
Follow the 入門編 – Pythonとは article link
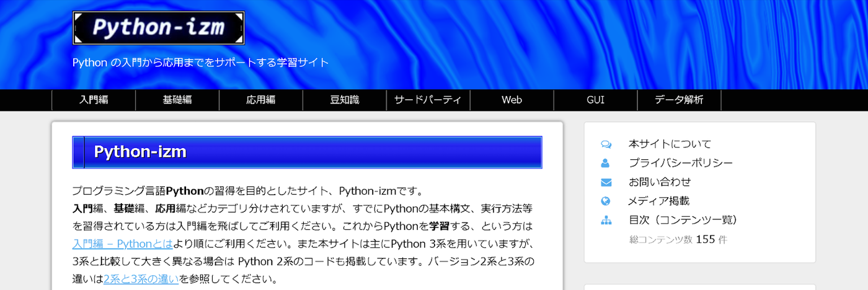tap(122, 244)
